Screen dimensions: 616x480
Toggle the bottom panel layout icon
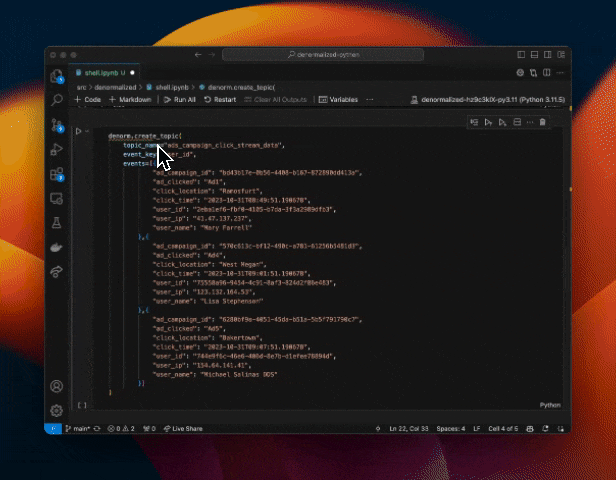click(534, 55)
